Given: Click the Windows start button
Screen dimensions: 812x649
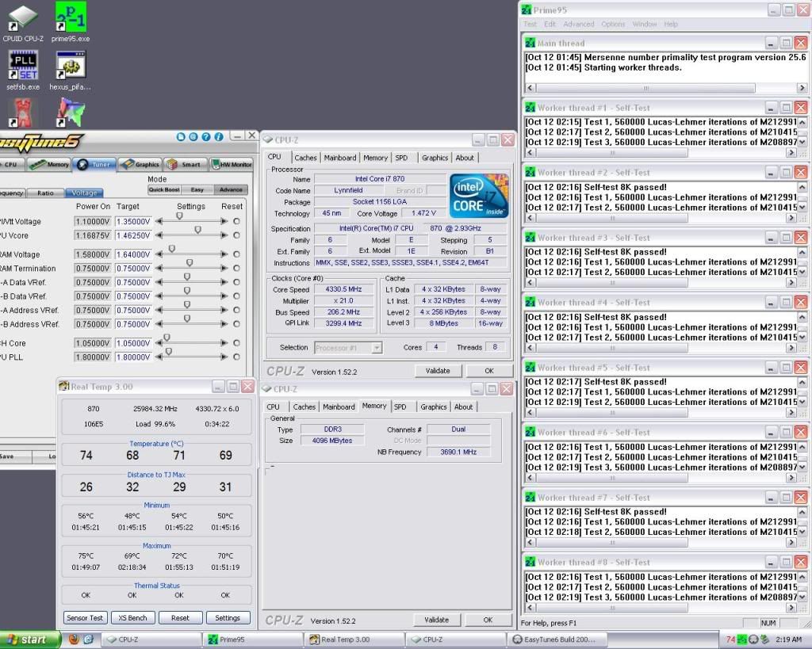Looking at the screenshot, I should pos(30,639).
